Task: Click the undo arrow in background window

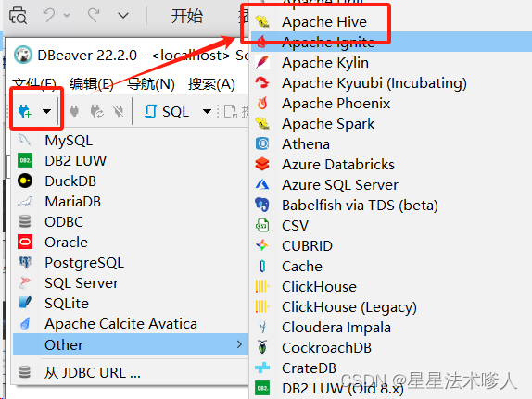Action: pos(49,15)
